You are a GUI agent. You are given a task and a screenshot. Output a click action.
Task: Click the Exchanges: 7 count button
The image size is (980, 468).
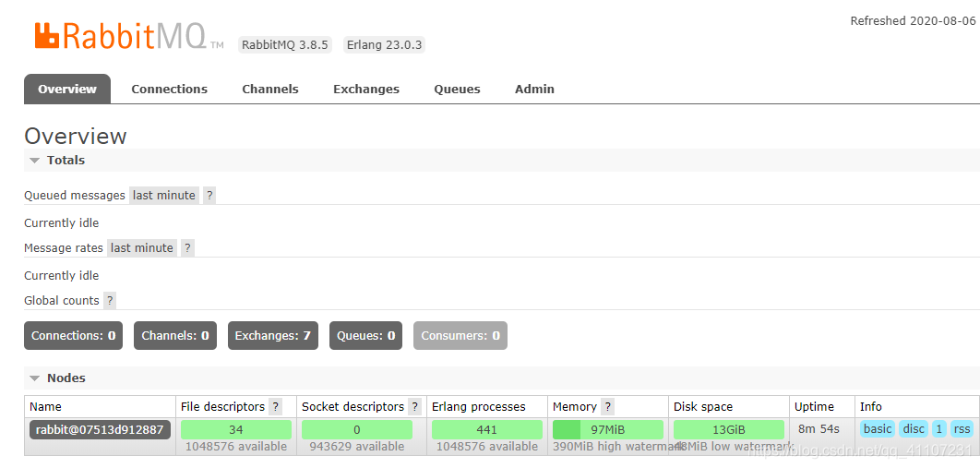[x=273, y=335]
